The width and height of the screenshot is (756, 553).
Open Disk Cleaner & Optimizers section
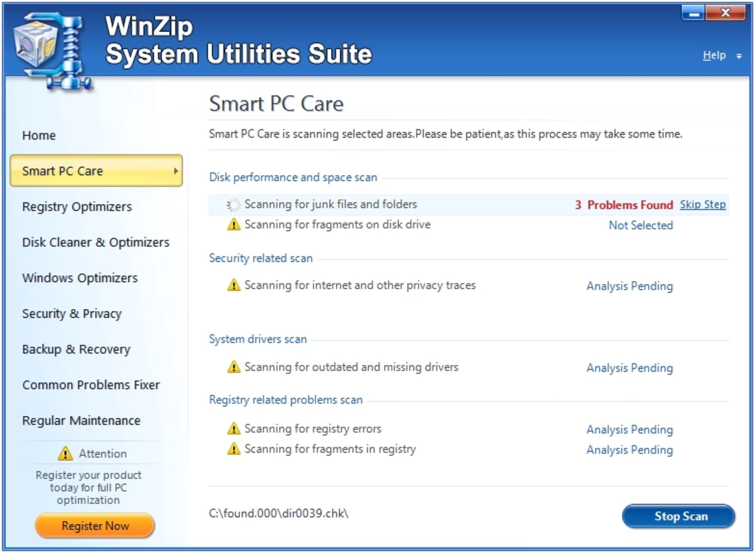click(95, 243)
